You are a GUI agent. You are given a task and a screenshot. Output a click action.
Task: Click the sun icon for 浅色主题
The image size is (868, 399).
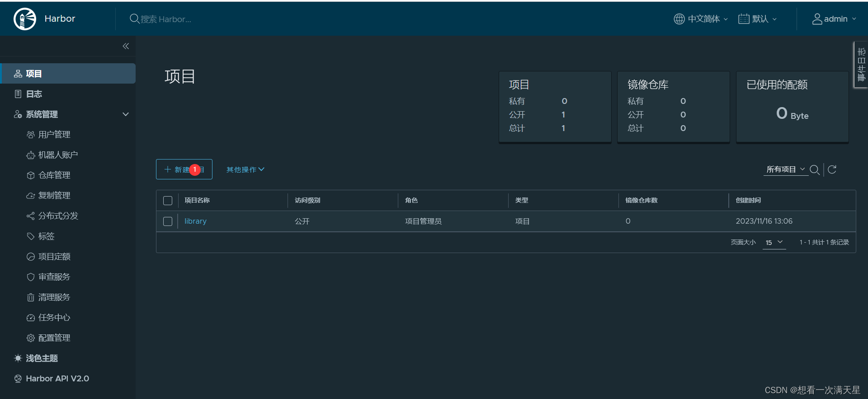[18, 358]
